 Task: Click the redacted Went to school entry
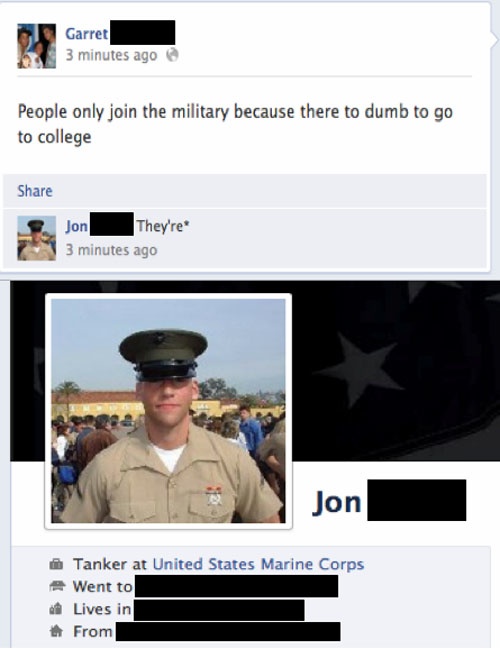coord(236,586)
